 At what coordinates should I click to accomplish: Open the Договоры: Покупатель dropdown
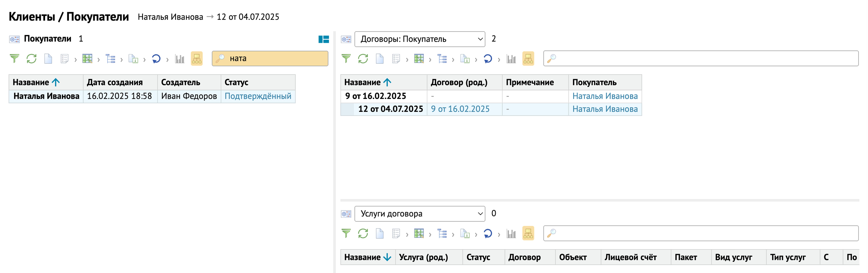(x=420, y=39)
